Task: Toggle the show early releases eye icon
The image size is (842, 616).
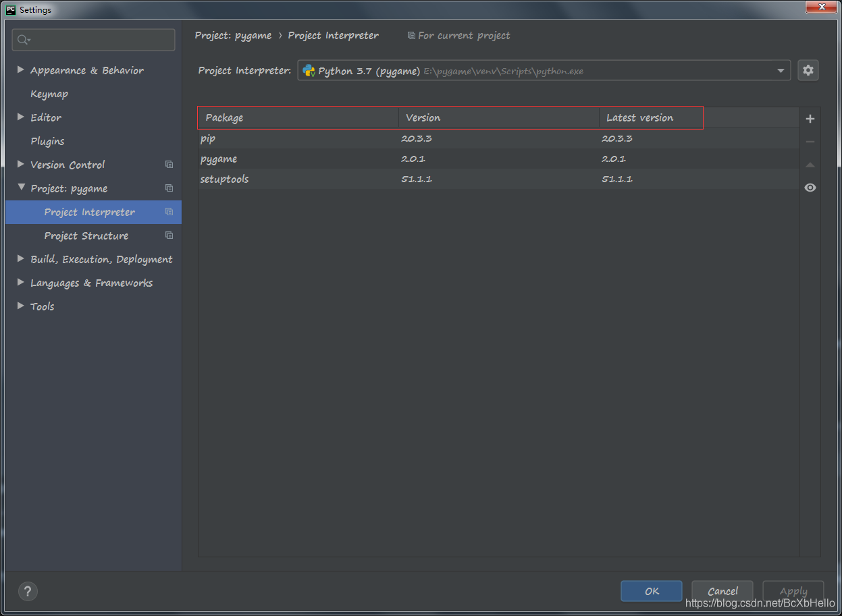Action: click(810, 188)
